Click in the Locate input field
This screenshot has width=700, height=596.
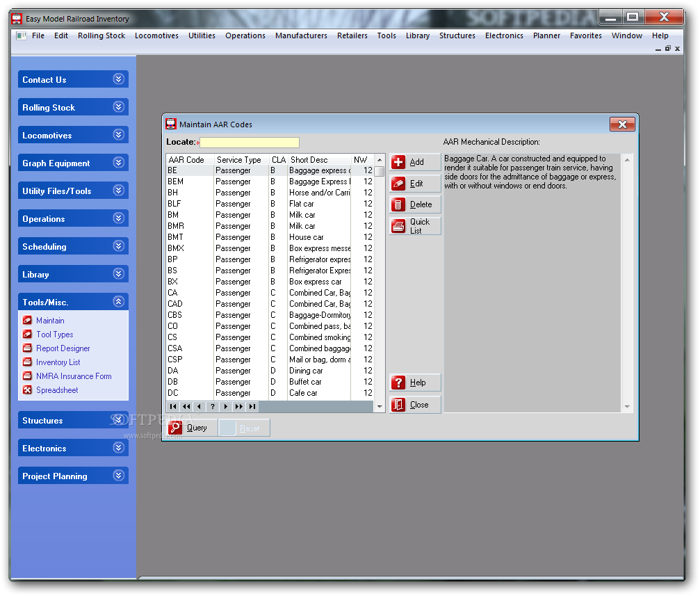coord(250,142)
